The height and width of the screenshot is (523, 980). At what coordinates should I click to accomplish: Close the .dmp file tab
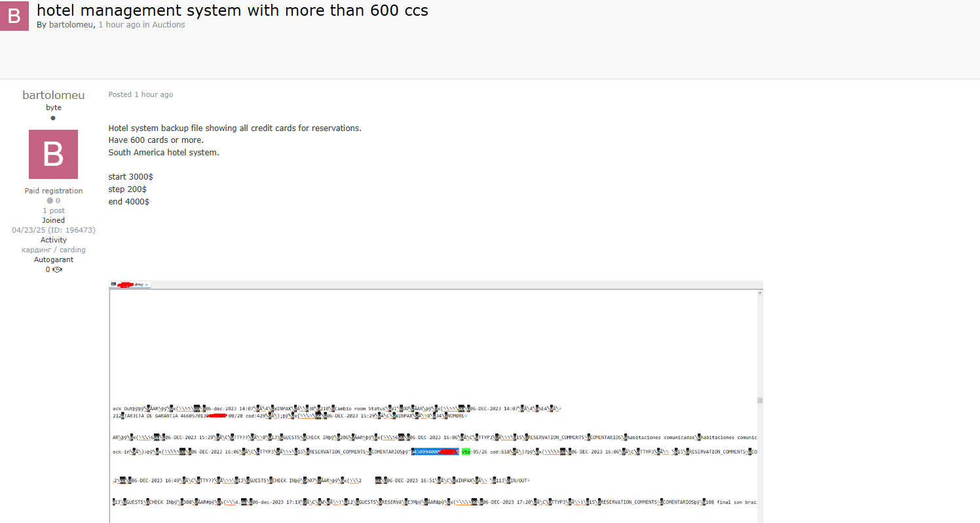click(147, 284)
